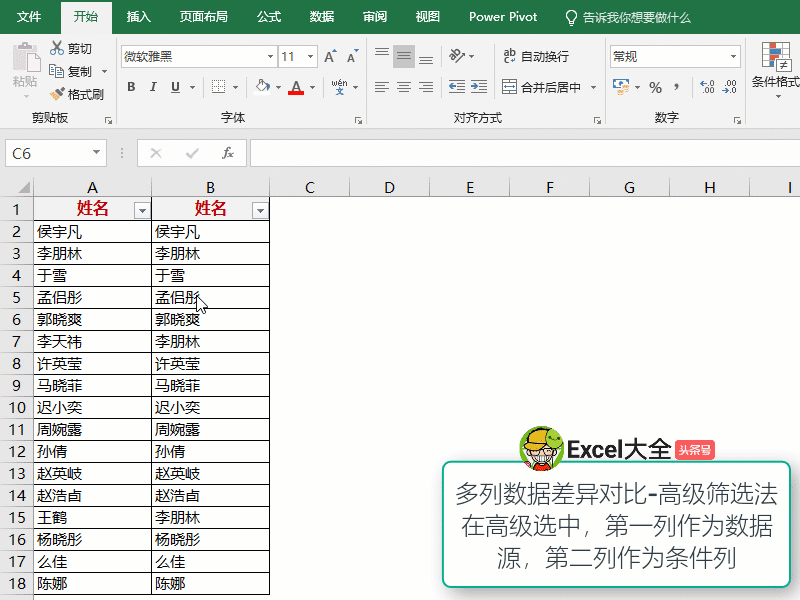Click the phonetic guide wén icon

click(339, 87)
